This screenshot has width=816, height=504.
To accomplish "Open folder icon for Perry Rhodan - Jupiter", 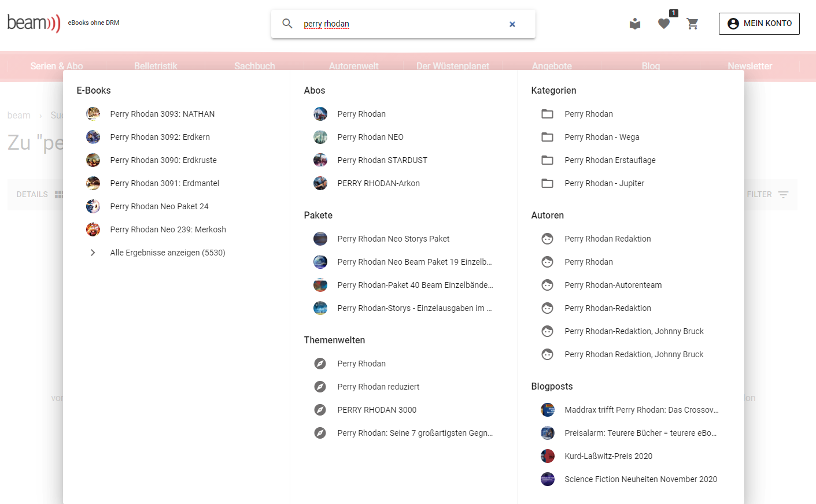I will (547, 183).
